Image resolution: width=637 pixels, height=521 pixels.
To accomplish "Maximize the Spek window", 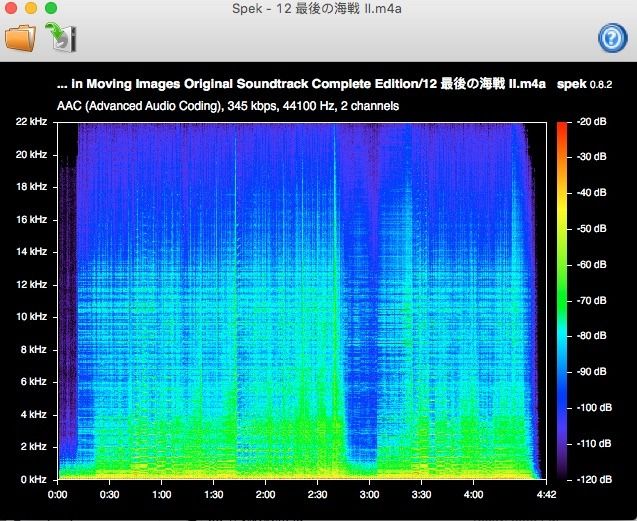I will point(51,8).
